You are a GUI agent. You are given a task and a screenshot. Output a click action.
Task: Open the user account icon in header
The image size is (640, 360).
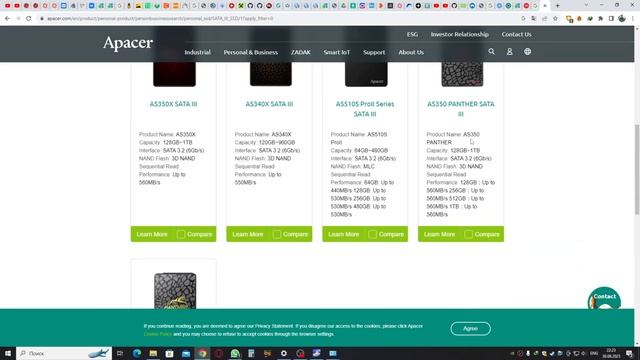pyautogui.click(x=509, y=52)
